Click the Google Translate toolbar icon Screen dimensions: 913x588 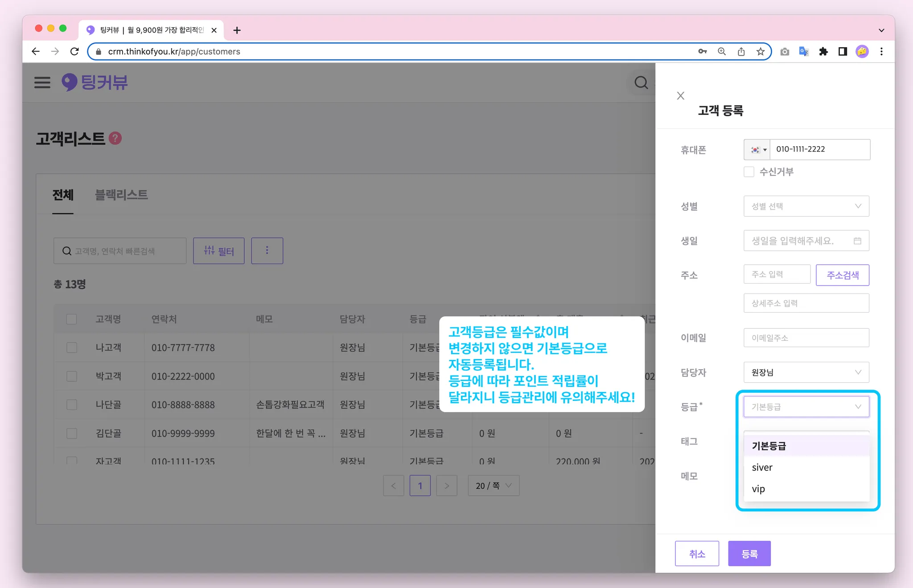[804, 52]
